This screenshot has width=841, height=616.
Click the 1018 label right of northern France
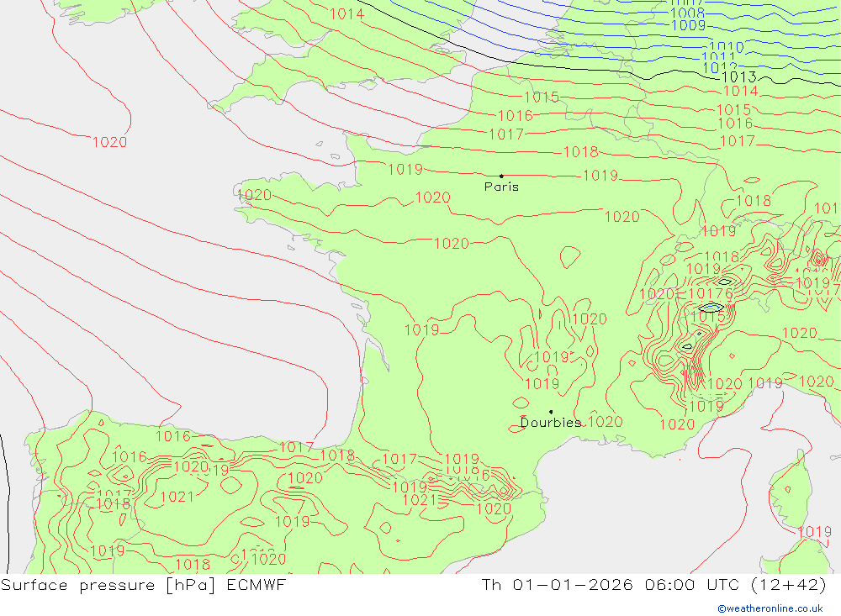coord(581,152)
